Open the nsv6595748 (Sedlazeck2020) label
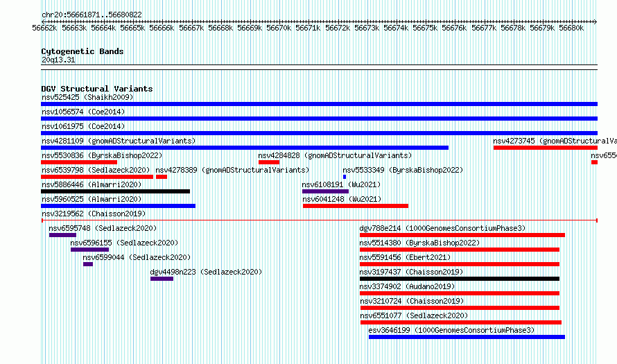 103,228
